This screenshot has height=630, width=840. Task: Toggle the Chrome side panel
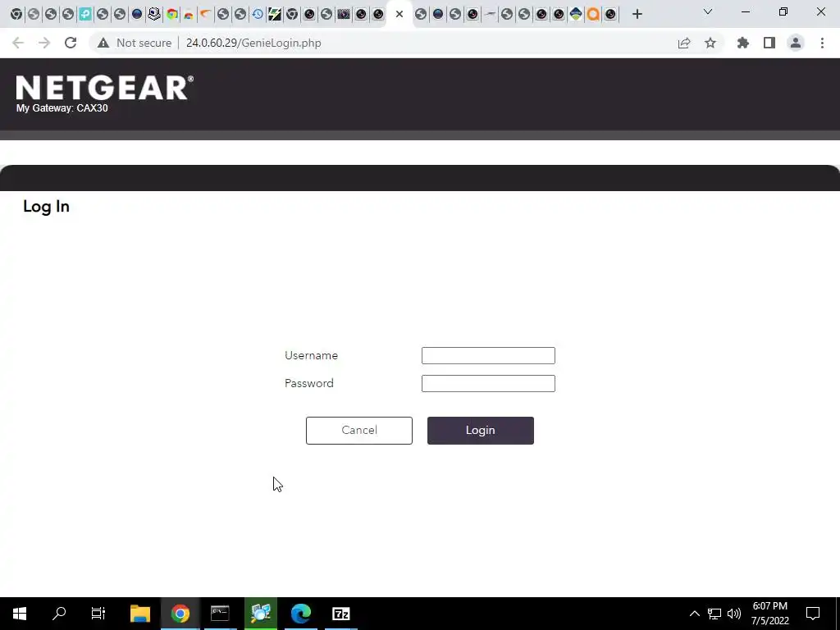(x=769, y=43)
